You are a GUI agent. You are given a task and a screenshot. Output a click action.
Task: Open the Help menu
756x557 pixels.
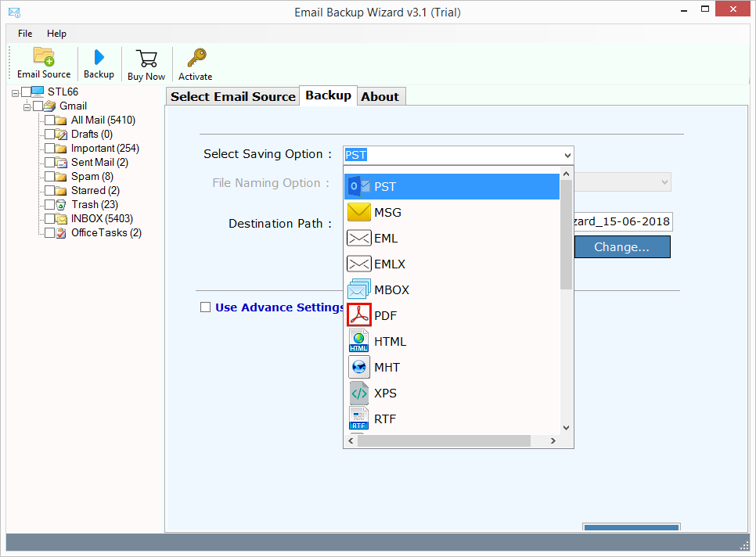click(x=56, y=33)
